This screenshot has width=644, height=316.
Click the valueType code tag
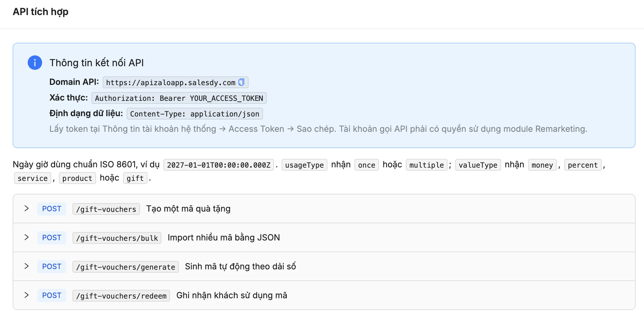[478, 165]
